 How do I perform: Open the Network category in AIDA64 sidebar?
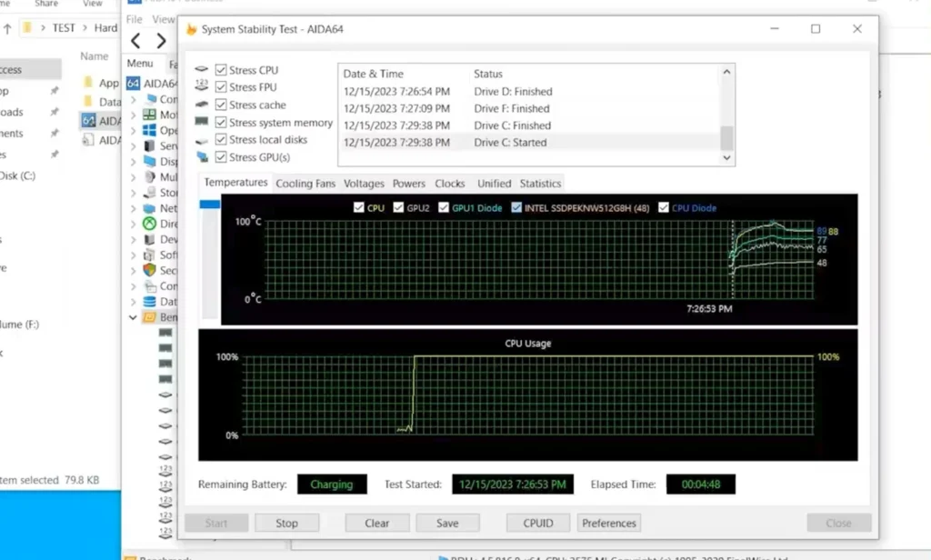[x=159, y=208]
